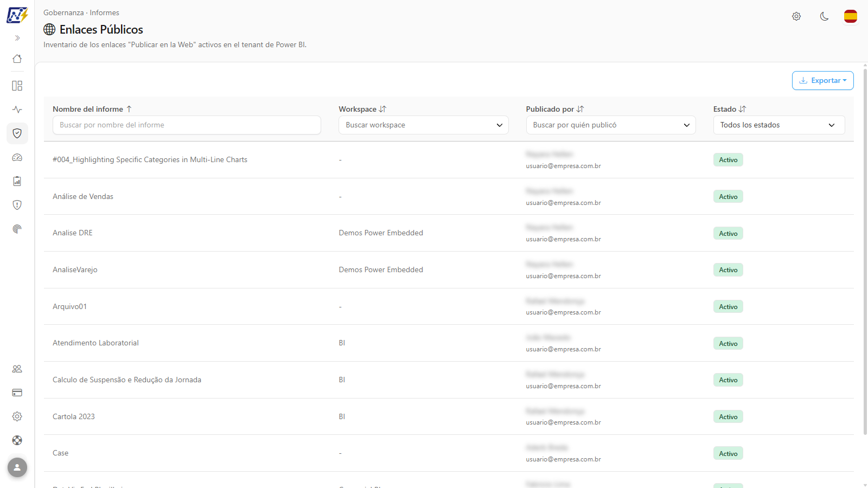Focus the report name search field
The width and height of the screenshot is (868, 488).
[187, 125]
